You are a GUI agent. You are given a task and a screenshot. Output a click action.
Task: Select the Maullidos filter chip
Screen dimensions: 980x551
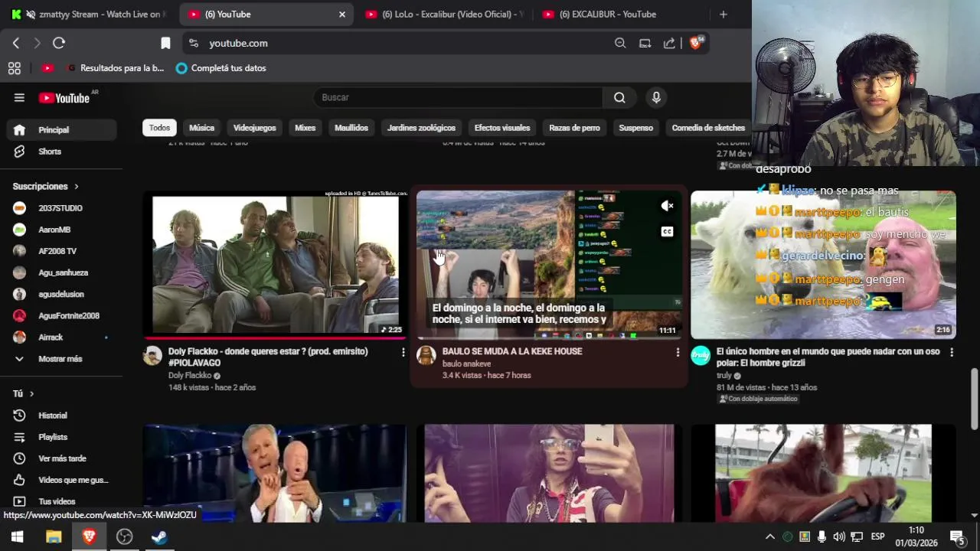tap(351, 128)
